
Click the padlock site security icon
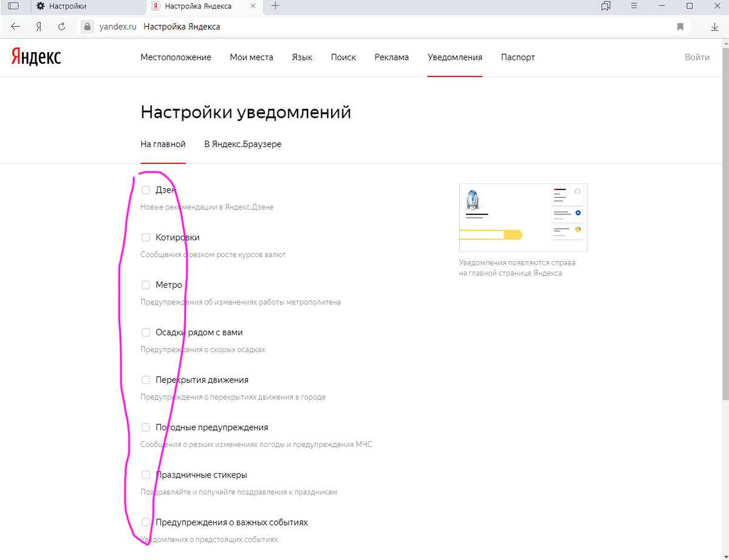click(x=87, y=27)
